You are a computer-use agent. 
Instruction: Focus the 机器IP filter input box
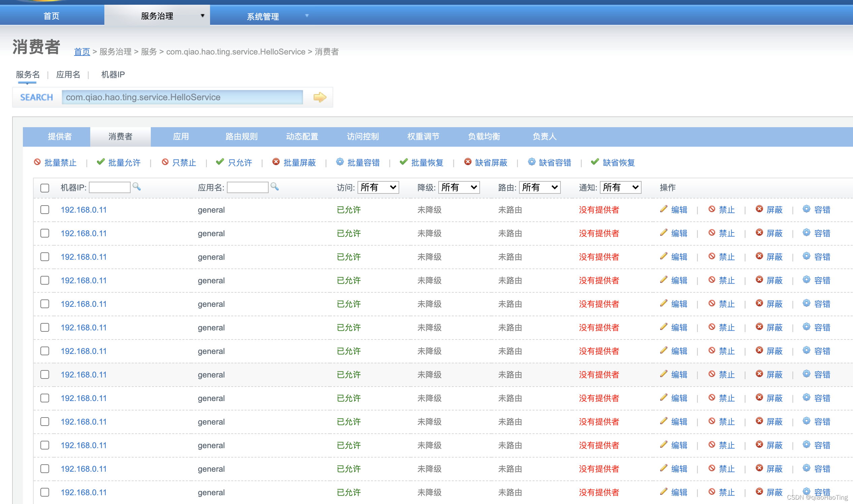click(x=109, y=187)
